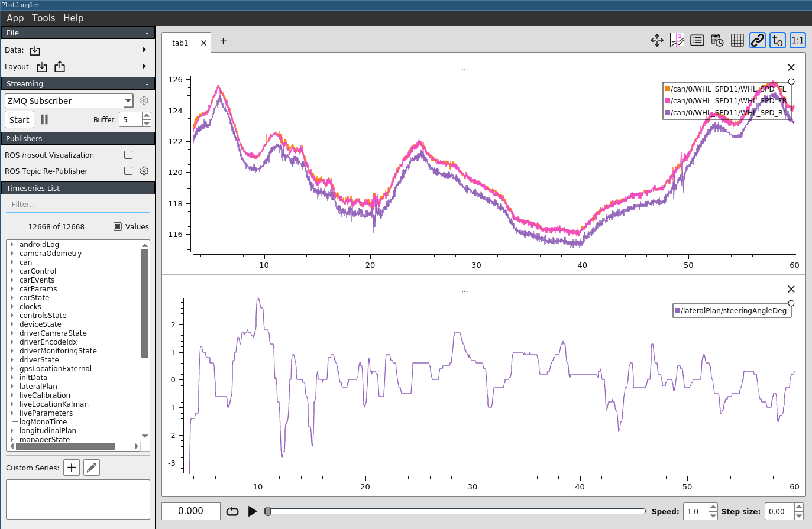Toggle the grid toolbar icon
This screenshot has height=529, width=812.
coord(737,40)
